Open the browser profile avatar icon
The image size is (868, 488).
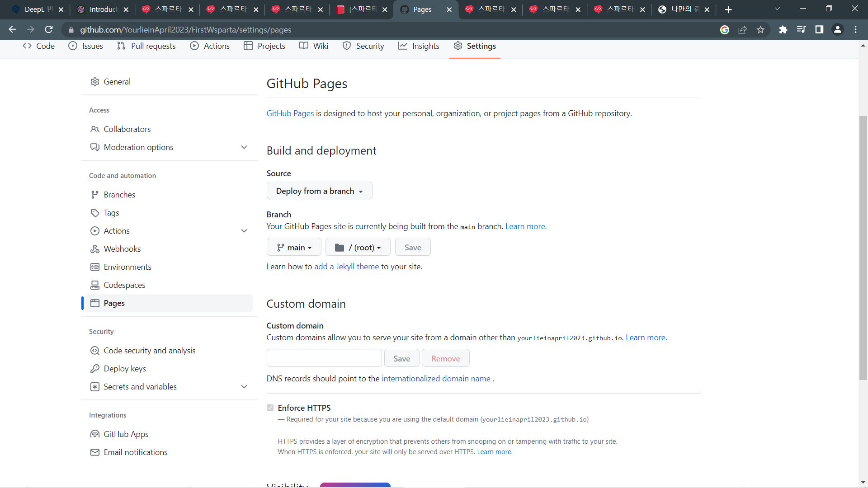[837, 29]
